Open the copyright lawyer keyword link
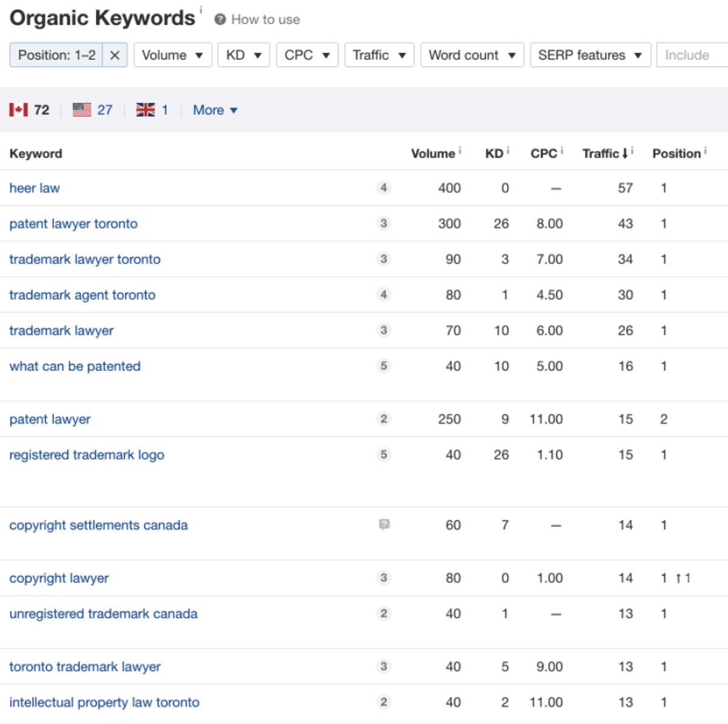This screenshot has height=724, width=728. (59, 578)
